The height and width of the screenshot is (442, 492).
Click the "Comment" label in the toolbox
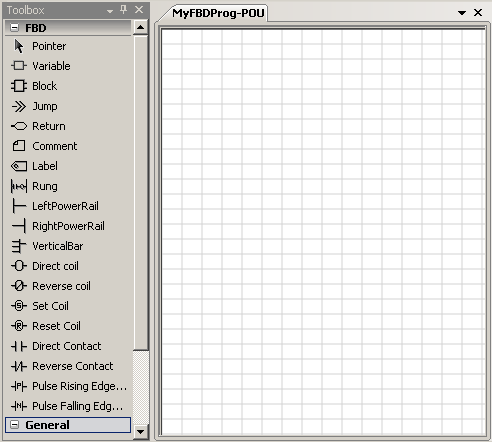tap(55, 146)
